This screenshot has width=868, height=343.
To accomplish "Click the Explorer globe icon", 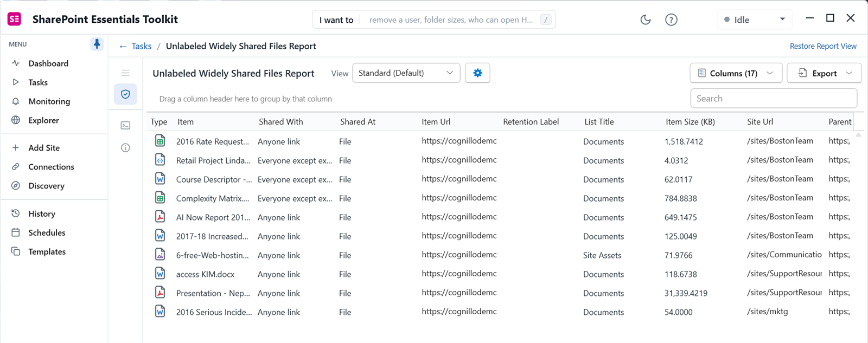I will click(x=16, y=120).
